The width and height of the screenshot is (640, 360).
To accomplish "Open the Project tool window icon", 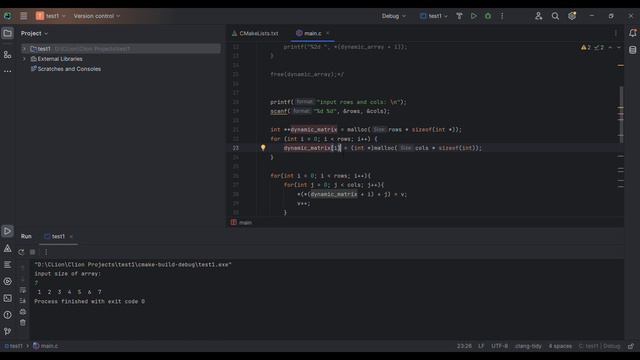I will pos(7,33).
